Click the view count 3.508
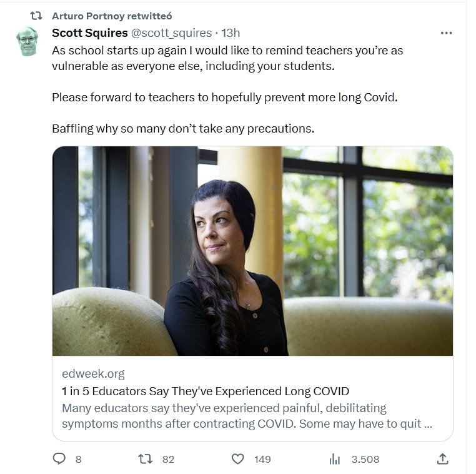476x474 pixels. (365, 459)
